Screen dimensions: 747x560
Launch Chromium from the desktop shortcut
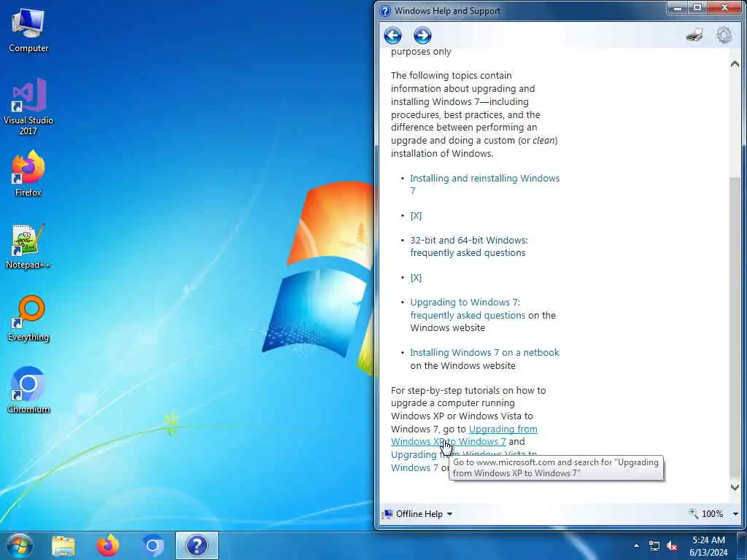[28, 391]
